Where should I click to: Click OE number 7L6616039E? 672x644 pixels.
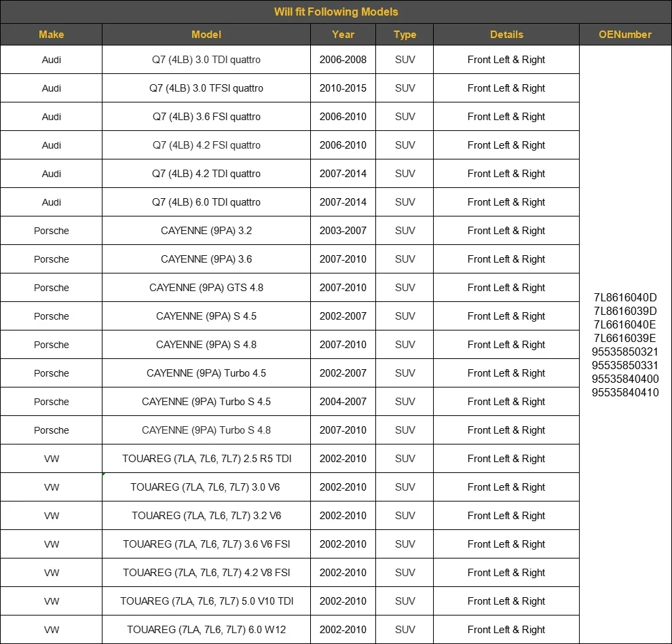(625, 338)
